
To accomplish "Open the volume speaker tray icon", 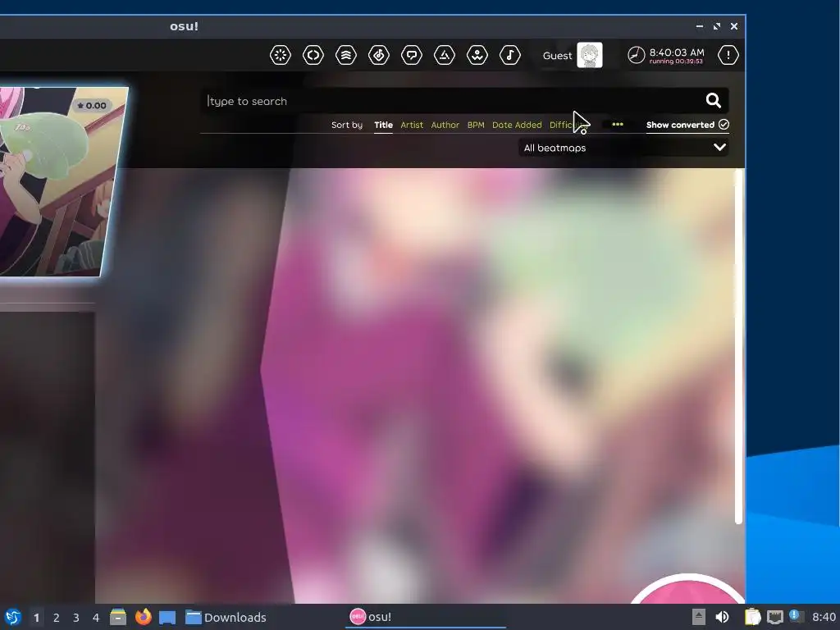I will 722,617.
